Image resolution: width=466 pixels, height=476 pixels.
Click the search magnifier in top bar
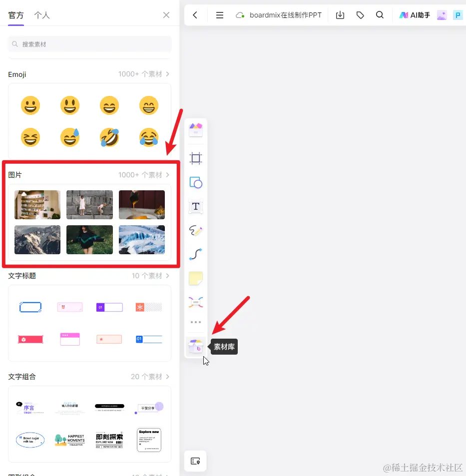point(380,15)
